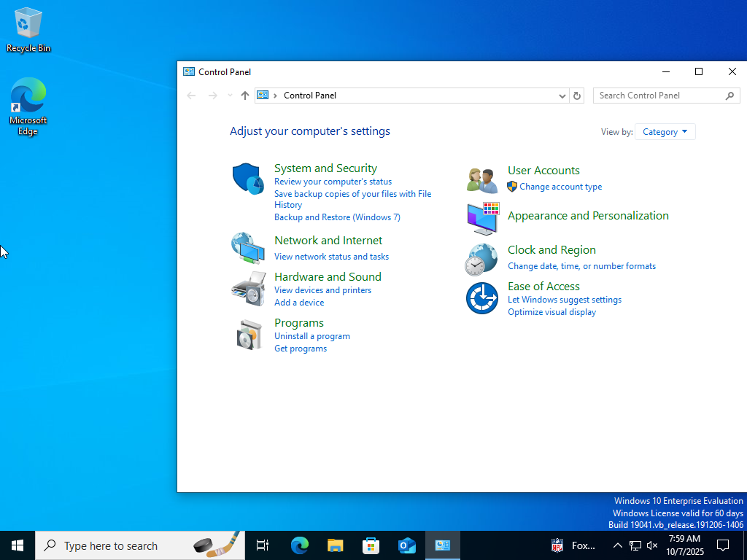The height and width of the screenshot is (560, 747).
Task: Open Appearance and Personalization monitor icon
Action: coord(481,217)
